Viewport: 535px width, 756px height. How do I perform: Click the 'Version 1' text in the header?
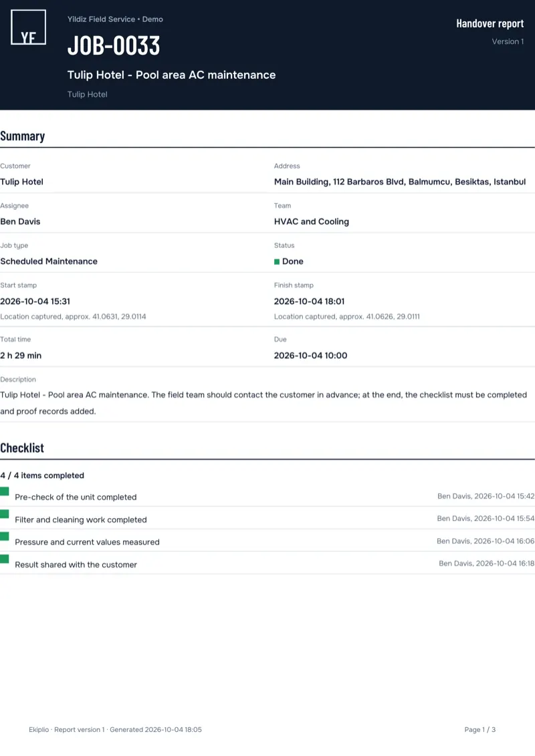click(x=508, y=41)
